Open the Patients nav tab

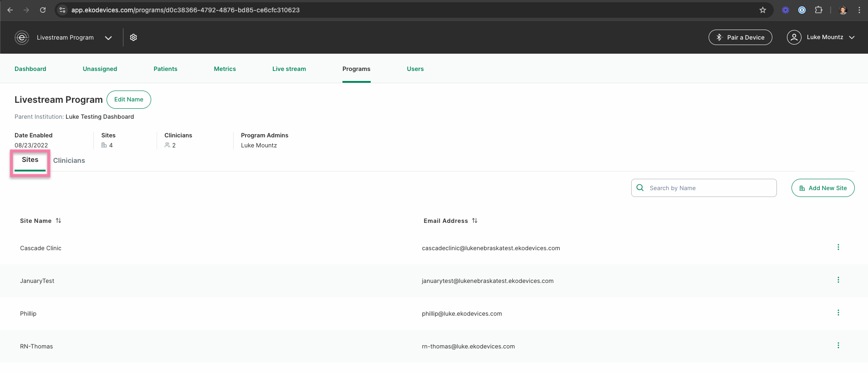165,69
